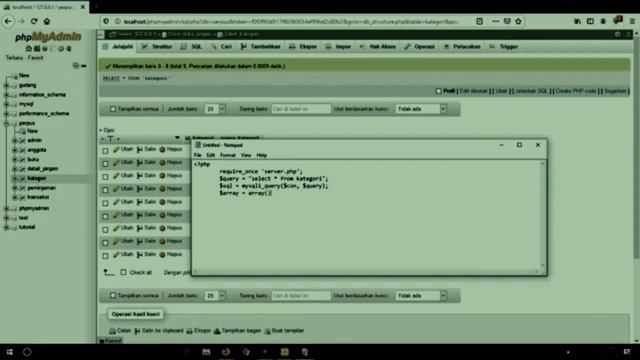Screen dimensions: 640x360
Task: Open the upper Jumlah baris dropdown
Action: point(215,109)
